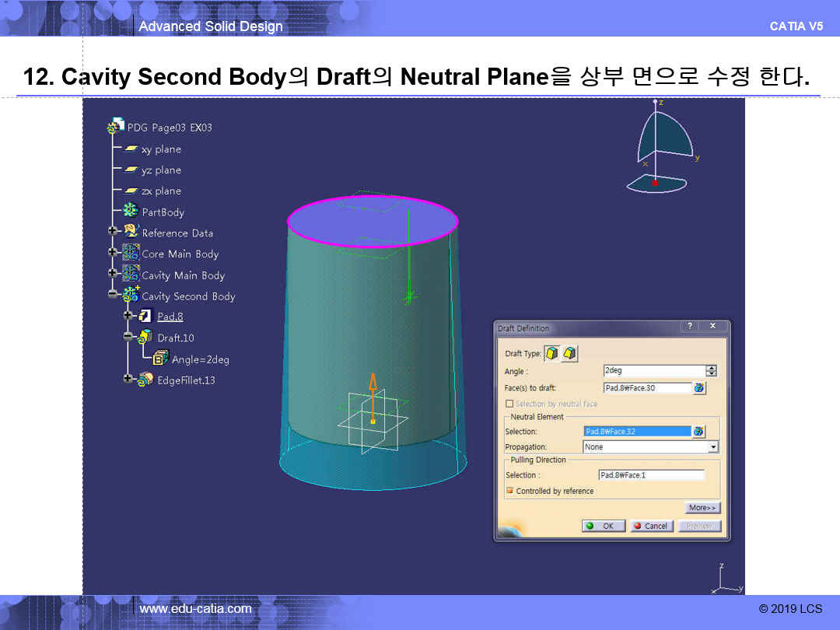
Task: Expand the Pad.8 tree node
Action: [128, 316]
